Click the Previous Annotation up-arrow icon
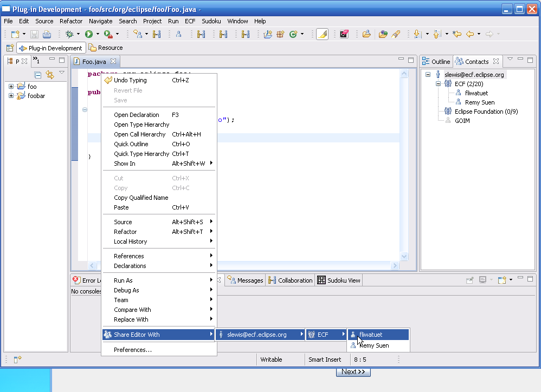This screenshot has height=392, width=541. click(x=437, y=34)
